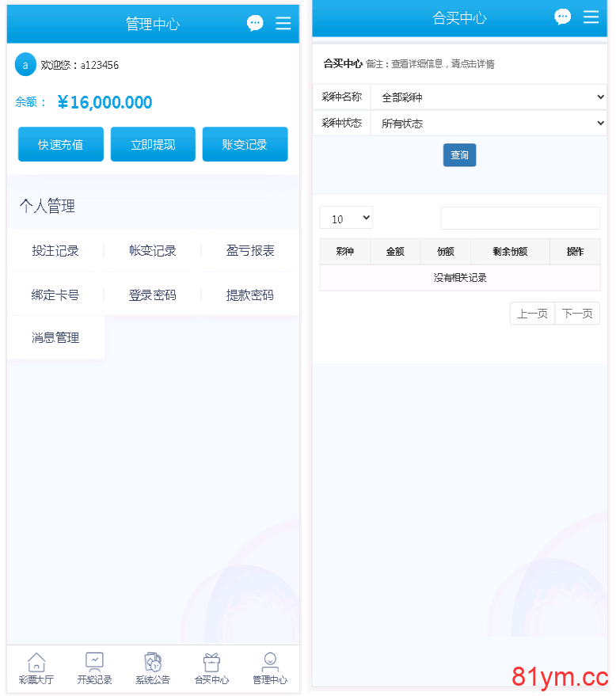Click the user avatar circle 'a'
The height and width of the screenshot is (696, 616).
(x=25, y=65)
